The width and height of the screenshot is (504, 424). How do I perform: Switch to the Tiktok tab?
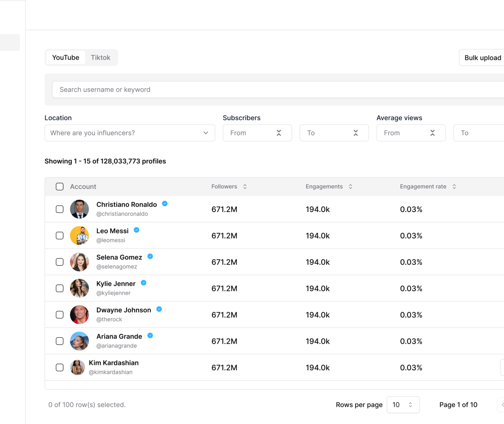coord(100,58)
